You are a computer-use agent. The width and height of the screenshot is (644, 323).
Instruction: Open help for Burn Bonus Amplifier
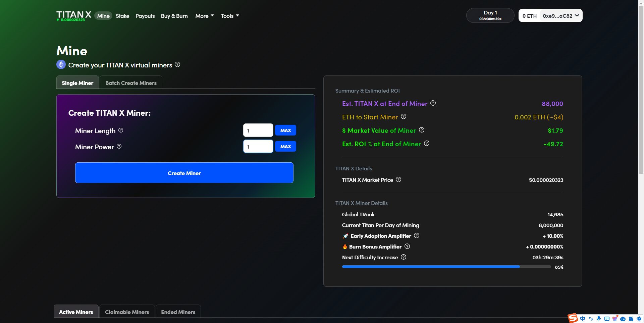pos(407,246)
